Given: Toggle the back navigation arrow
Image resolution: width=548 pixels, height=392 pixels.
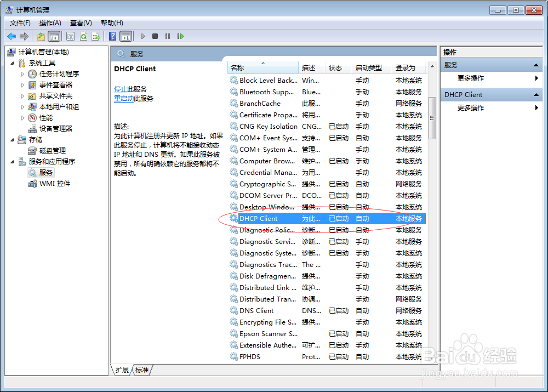Looking at the screenshot, I should tap(11, 36).
